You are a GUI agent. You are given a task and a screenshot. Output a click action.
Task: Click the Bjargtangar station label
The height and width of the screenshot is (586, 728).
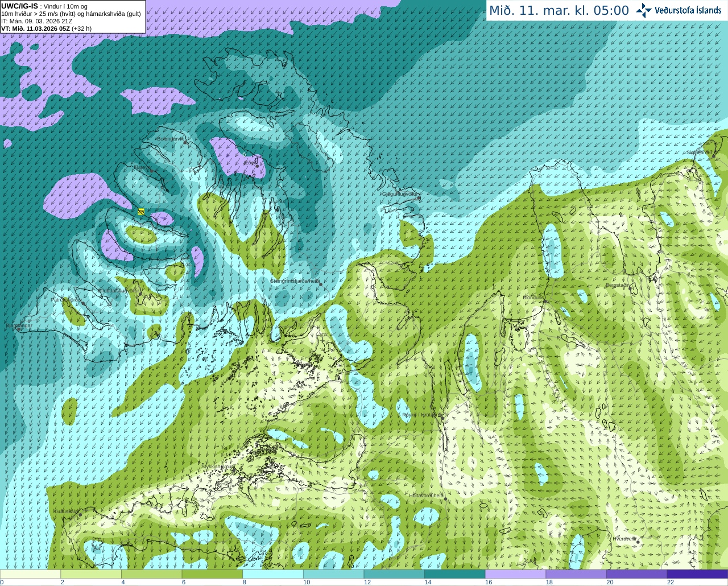(19, 325)
